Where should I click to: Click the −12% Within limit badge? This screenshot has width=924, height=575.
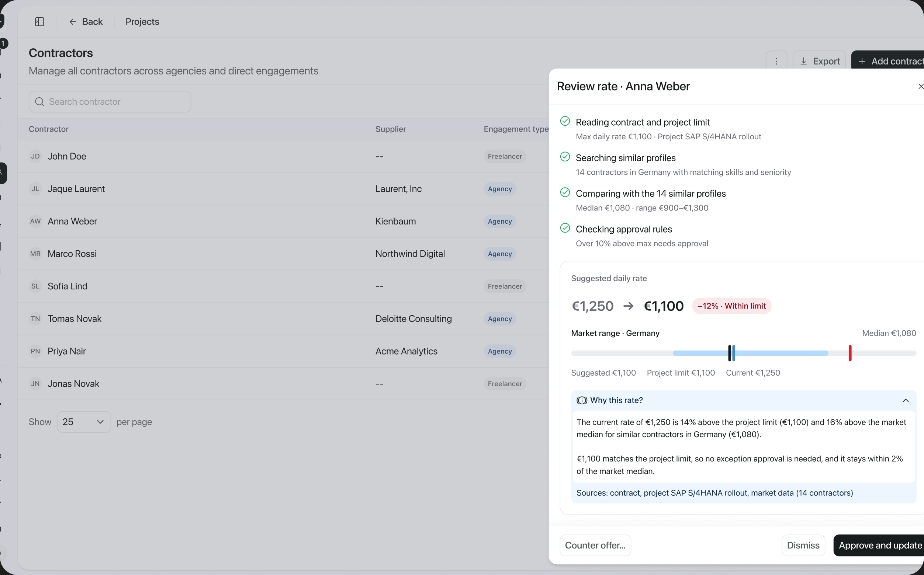731,306
